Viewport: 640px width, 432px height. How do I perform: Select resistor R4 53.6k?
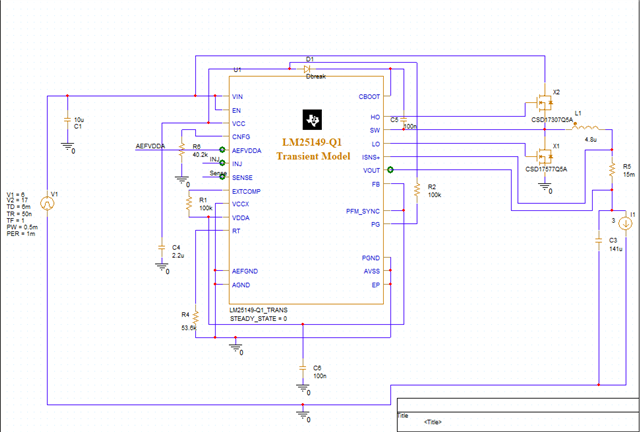(196, 318)
